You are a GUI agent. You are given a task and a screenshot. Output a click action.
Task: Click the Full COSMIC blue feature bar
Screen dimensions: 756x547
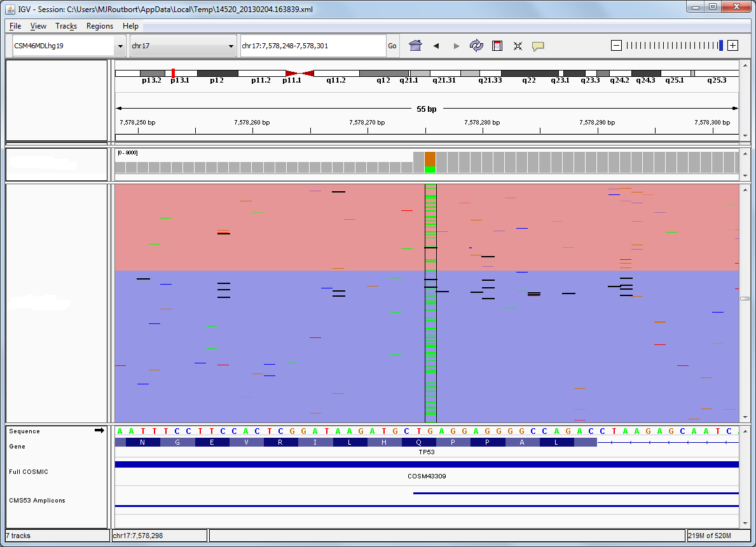click(427, 464)
